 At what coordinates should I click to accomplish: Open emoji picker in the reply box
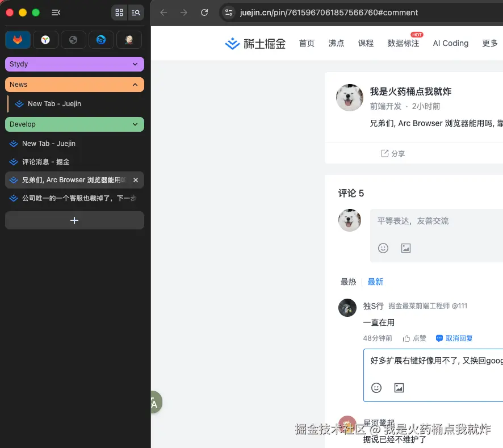tap(376, 388)
